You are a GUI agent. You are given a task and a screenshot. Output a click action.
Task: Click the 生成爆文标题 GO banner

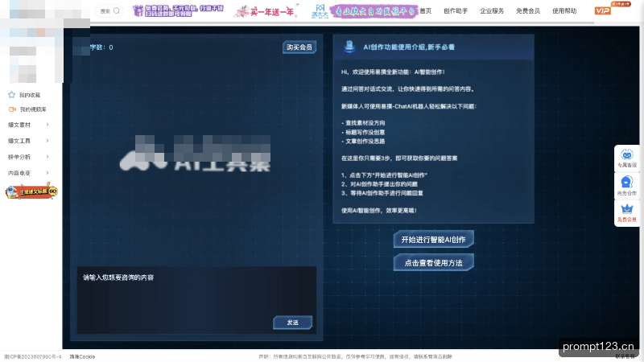click(31, 191)
